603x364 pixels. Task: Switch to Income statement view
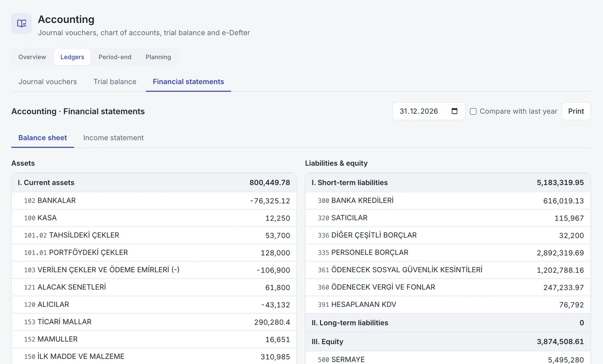113,138
